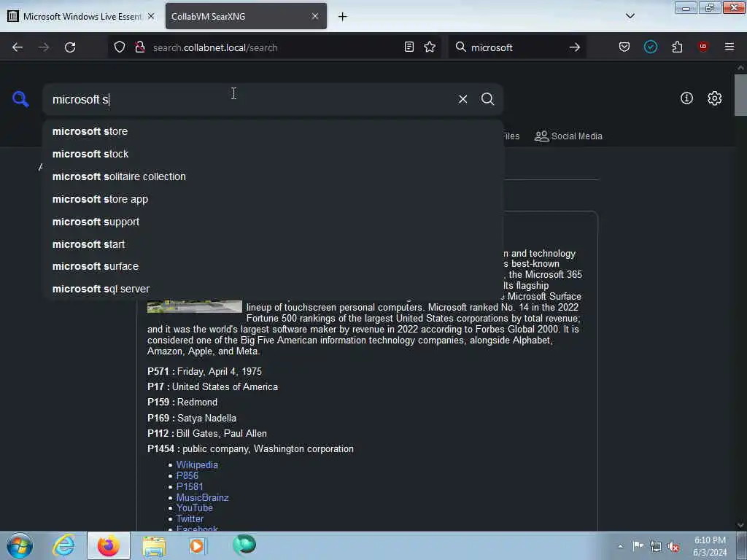The width and height of the screenshot is (747, 560).
Task: Toggle reader view icon
Action: pyautogui.click(x=409, y=47)
